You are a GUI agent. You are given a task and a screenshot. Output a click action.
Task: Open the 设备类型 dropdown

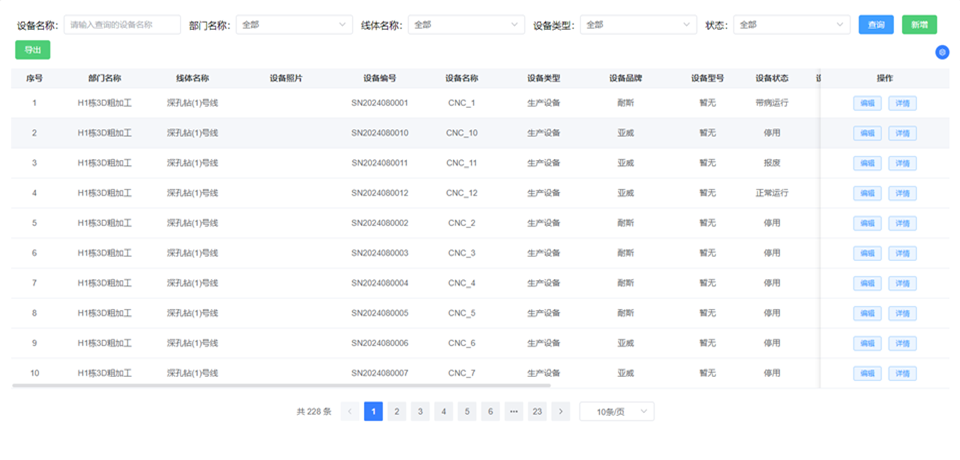pos(639,25)
